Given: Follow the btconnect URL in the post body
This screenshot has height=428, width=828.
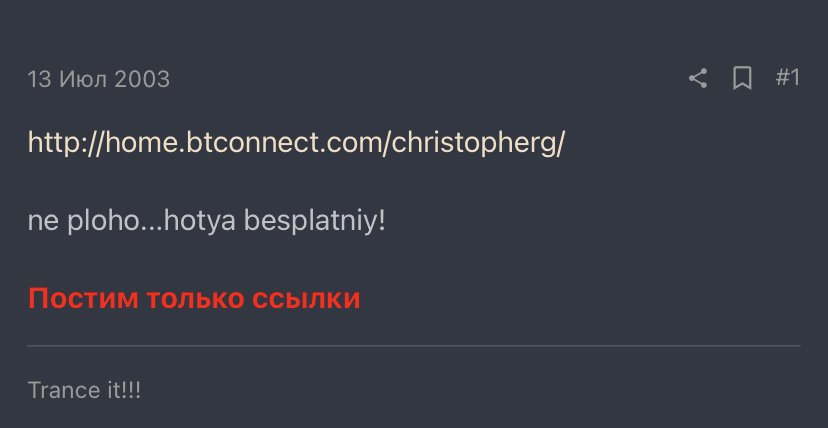Looking at the screenshot, I should [296, 142].
